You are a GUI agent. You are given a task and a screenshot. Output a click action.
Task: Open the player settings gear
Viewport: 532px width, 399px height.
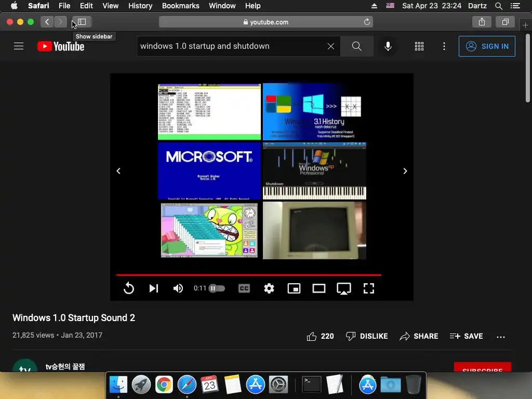[269, 288]
